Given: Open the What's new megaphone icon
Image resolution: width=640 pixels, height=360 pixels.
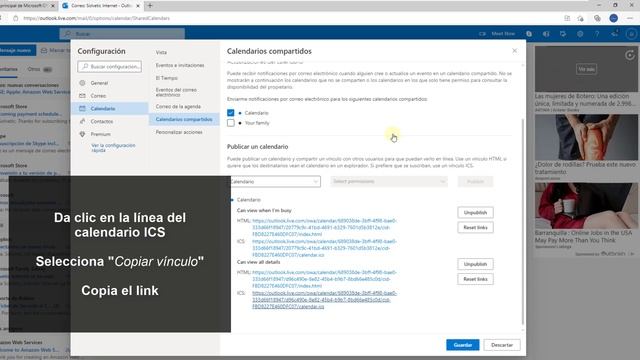Looking at the screenshot, I should click(614, 34).
